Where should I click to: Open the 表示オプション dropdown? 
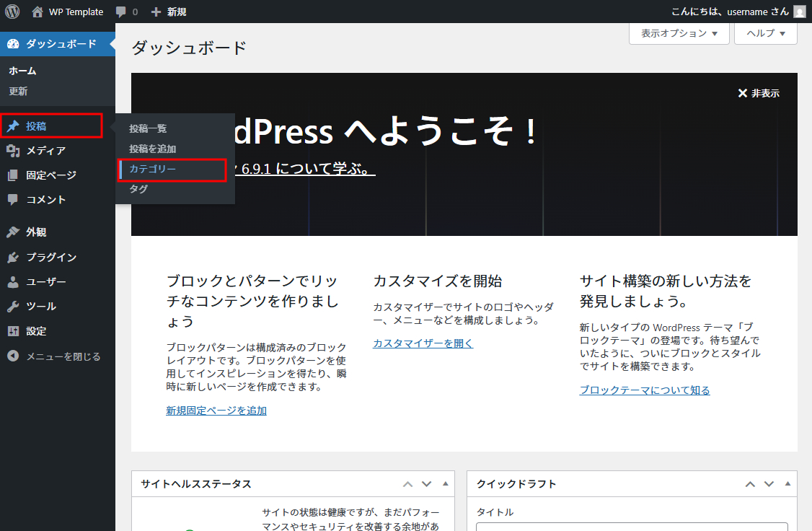679,34
